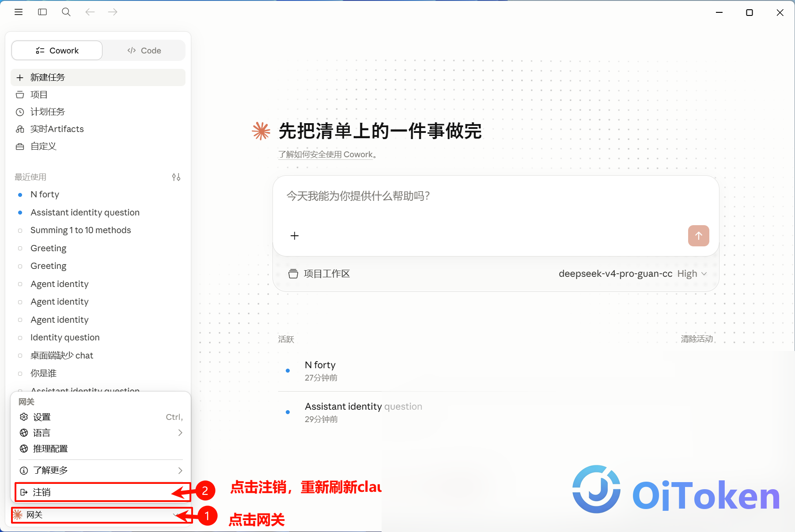The width and height of the screenshot is (795, 532).
Task: Open 项目 in the sidebar
Action: 98,94
